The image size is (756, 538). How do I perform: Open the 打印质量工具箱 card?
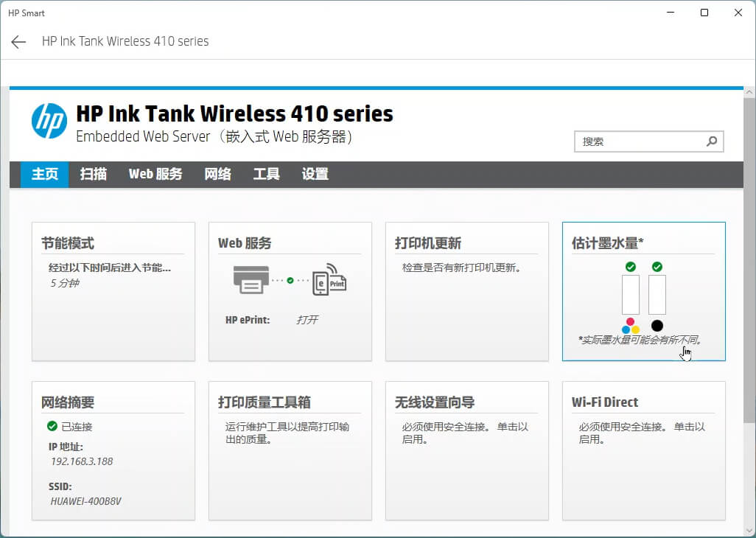(290, 451)
